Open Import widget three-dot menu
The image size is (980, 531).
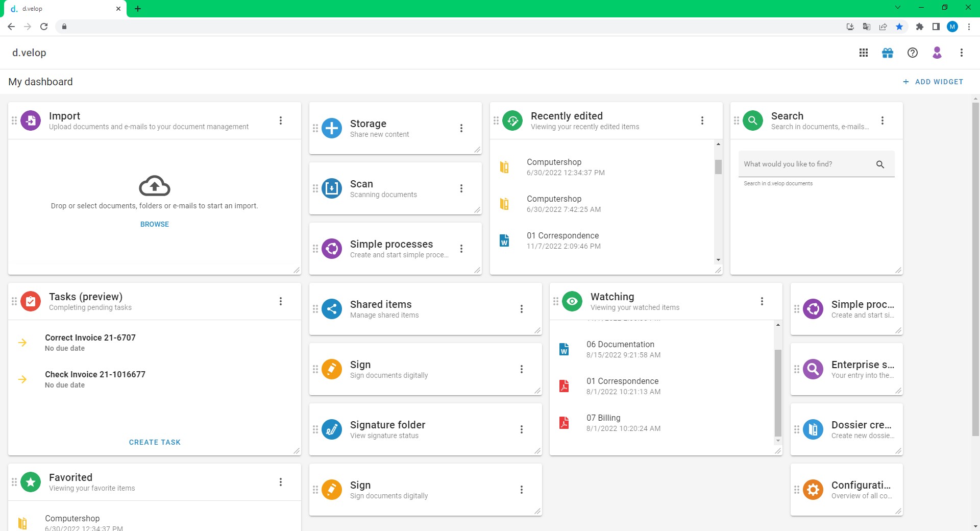click(x=281, y=120)
